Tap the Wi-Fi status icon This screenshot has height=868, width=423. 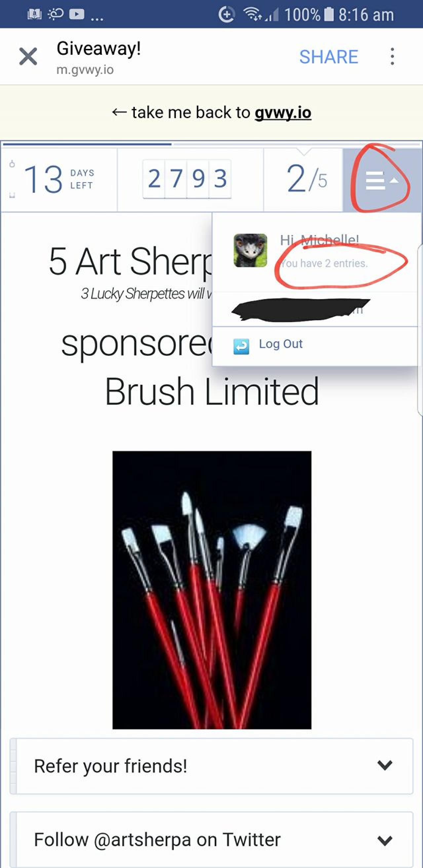coord(254,14)
